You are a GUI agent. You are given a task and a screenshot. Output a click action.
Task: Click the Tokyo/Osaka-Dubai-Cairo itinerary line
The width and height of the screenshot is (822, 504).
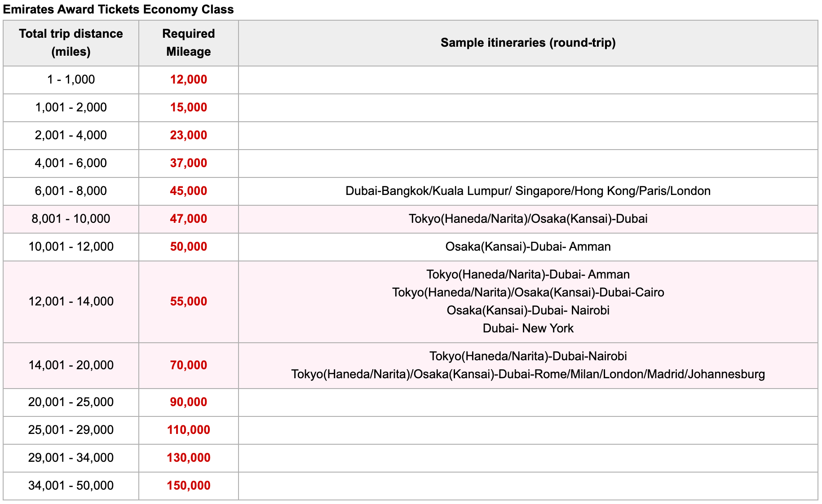click(x=528, y=292)
